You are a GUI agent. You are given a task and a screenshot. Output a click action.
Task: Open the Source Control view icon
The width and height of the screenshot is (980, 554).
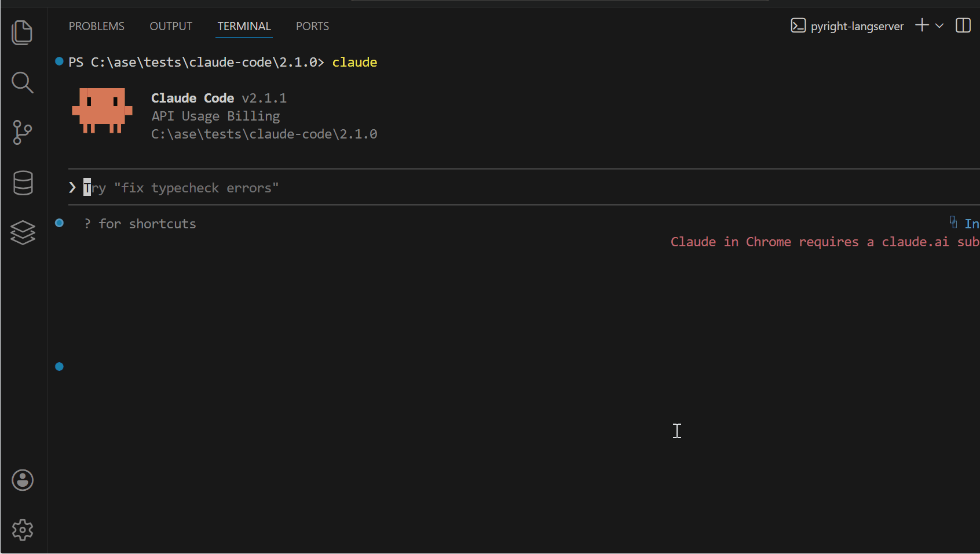23,133
